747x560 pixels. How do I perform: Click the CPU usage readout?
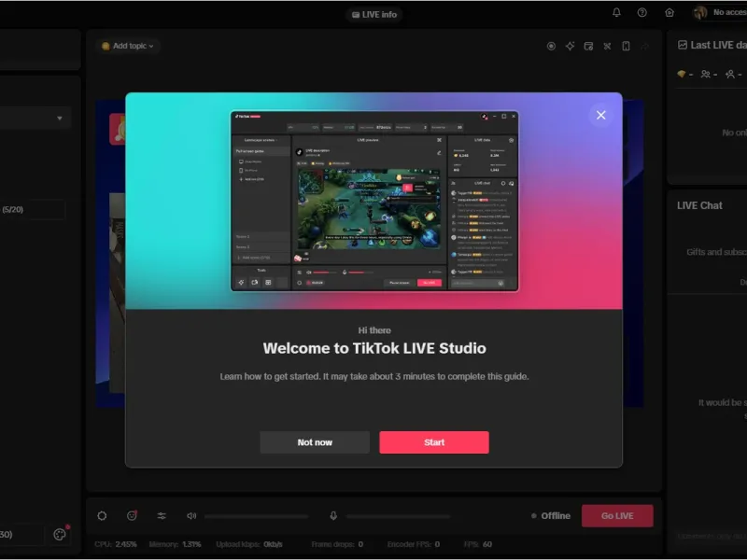coord(116,544)
